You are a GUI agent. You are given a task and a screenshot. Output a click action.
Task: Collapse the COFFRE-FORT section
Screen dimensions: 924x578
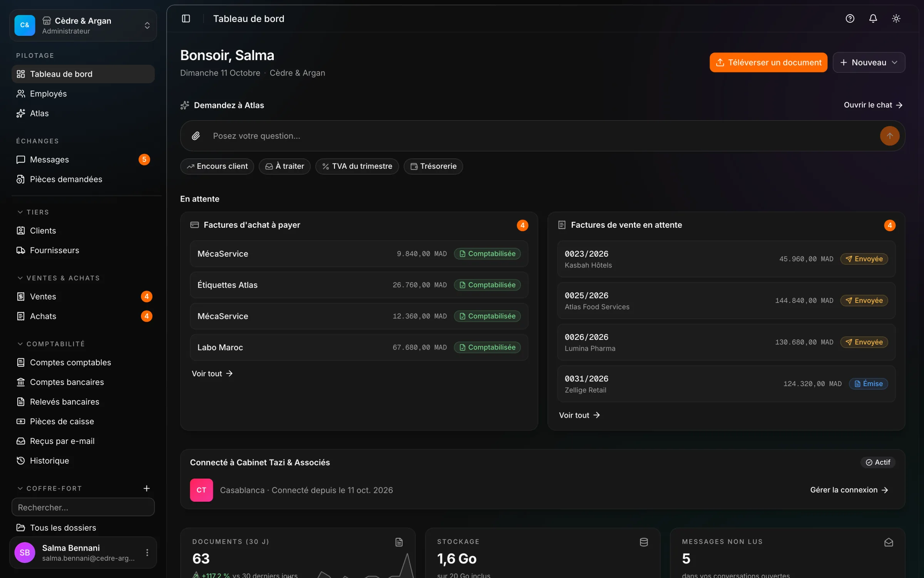click(50, 488)
